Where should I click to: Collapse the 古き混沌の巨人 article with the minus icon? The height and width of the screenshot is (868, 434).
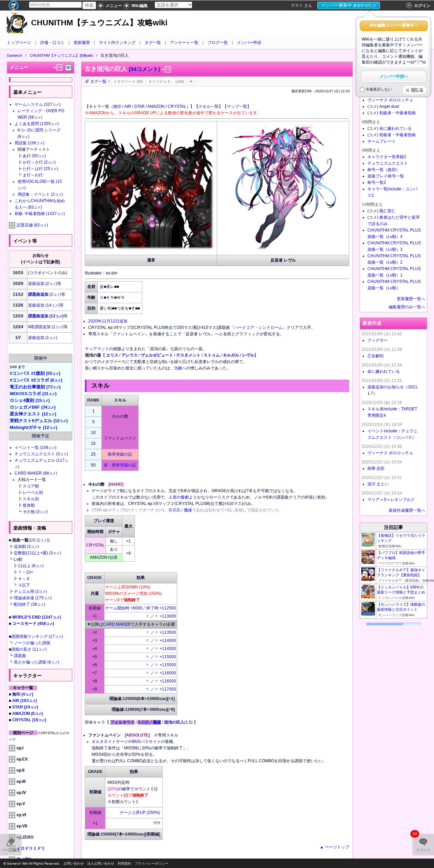(168, 70)
